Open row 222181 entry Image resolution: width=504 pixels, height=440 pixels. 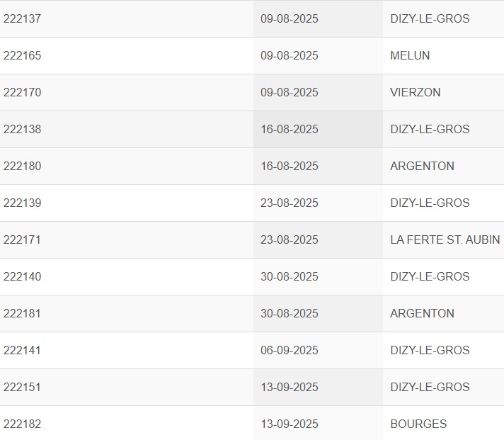pyautogui.click(x=22, y=313)
